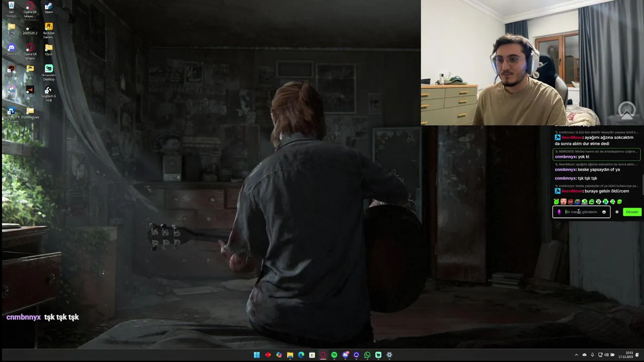This screenshot has height=362, width=644.
Task: Open Microsoft Store from the taskbar
Action: coord(312,355)
